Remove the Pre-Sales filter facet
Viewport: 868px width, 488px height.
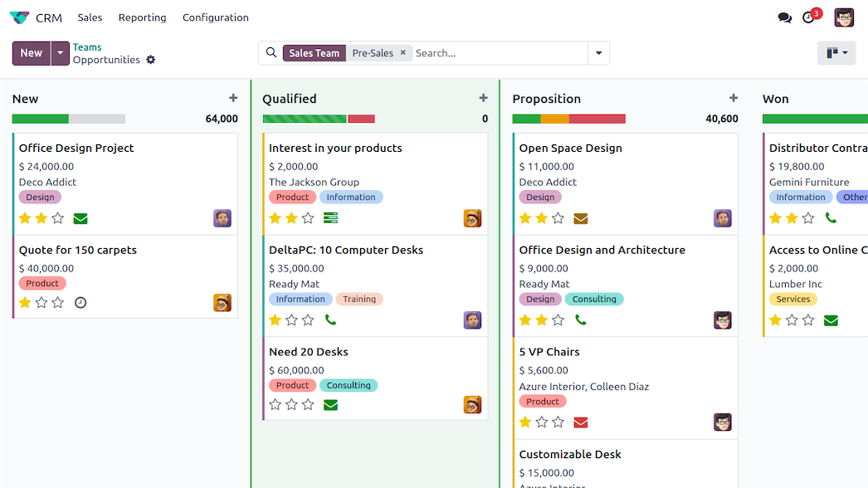point(403,52)
